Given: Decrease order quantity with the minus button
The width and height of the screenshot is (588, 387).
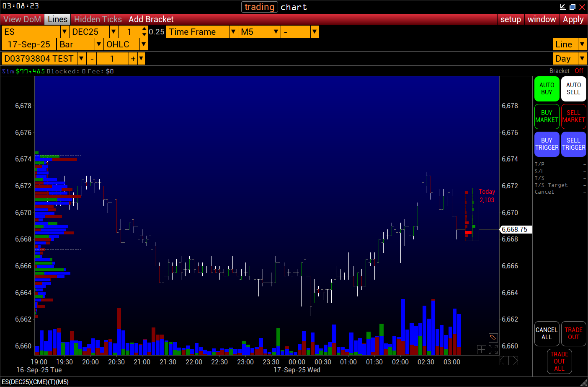Looking at the screenshot, I should pos(92,59).
